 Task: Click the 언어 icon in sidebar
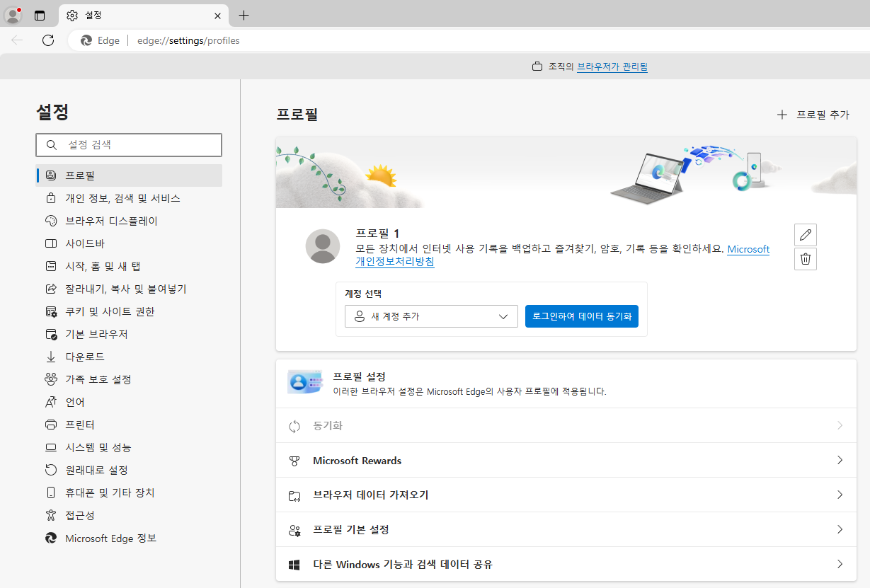[51, 402]
